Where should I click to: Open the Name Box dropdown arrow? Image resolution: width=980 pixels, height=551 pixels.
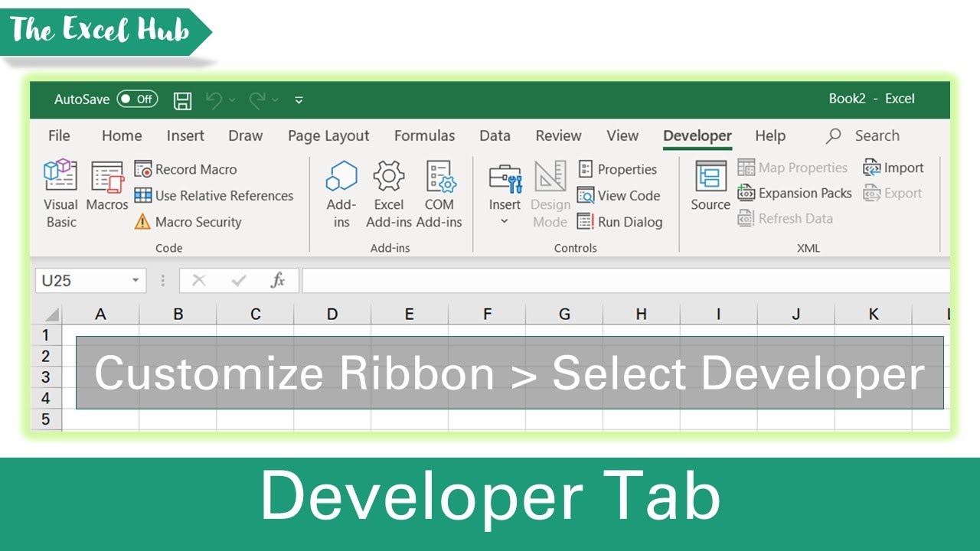pyautogui.click(x=136, y=280)
